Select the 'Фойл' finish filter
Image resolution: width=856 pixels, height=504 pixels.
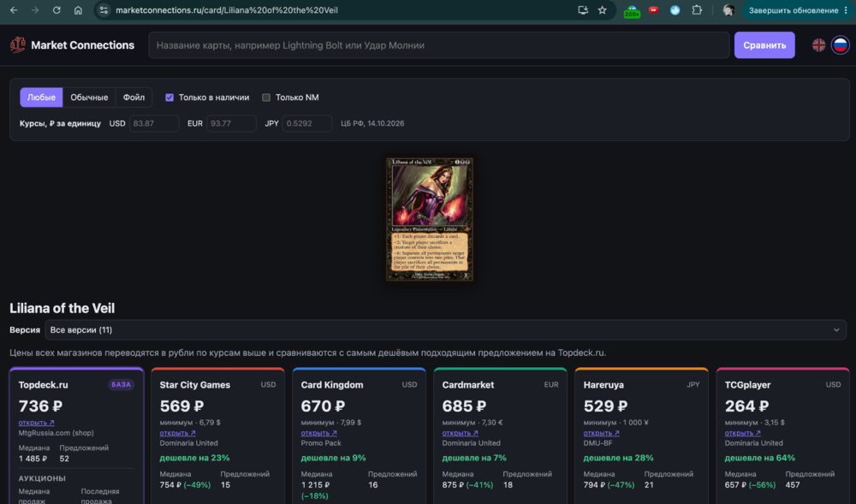coord(134,98)
